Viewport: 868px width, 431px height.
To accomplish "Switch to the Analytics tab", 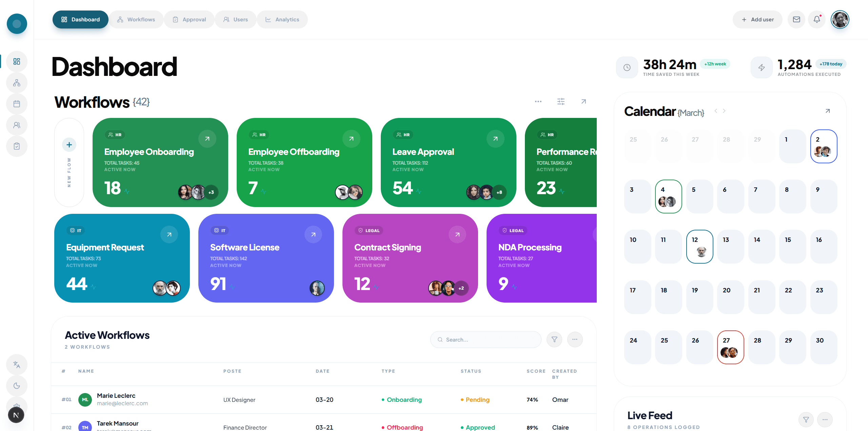I will [282, 19].
